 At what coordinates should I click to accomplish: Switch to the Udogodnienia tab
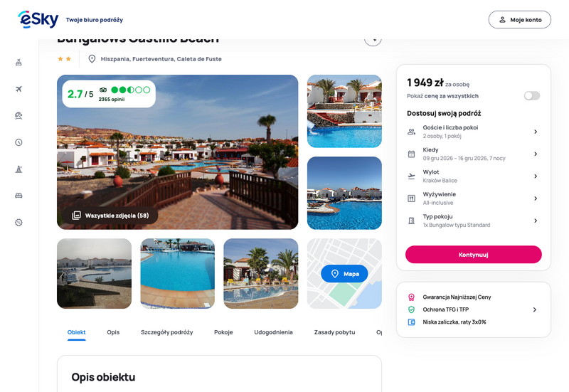coord(273,332)
